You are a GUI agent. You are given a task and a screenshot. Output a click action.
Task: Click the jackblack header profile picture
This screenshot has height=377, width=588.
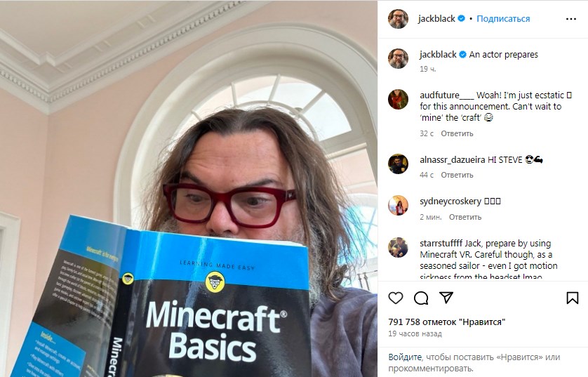click(398, 18)
